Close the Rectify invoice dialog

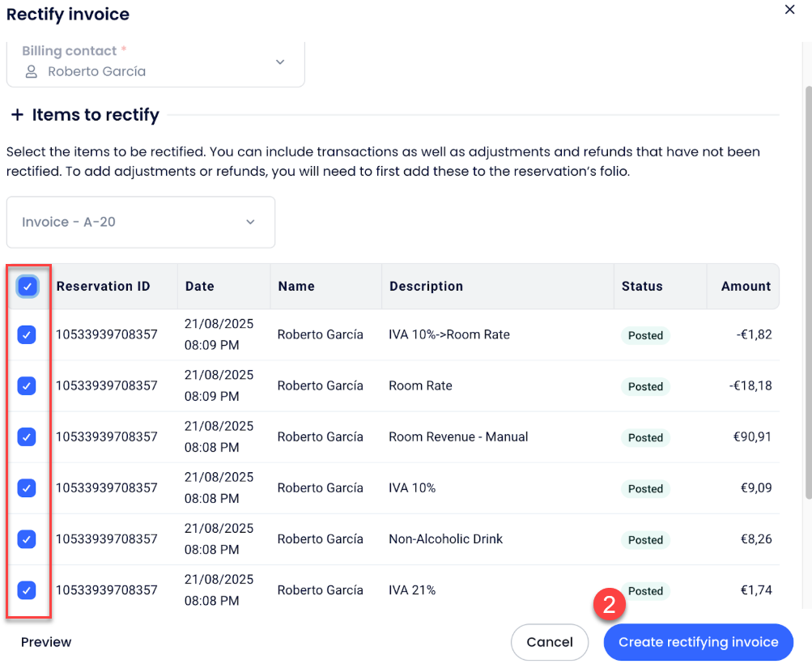tap(789, 10)
